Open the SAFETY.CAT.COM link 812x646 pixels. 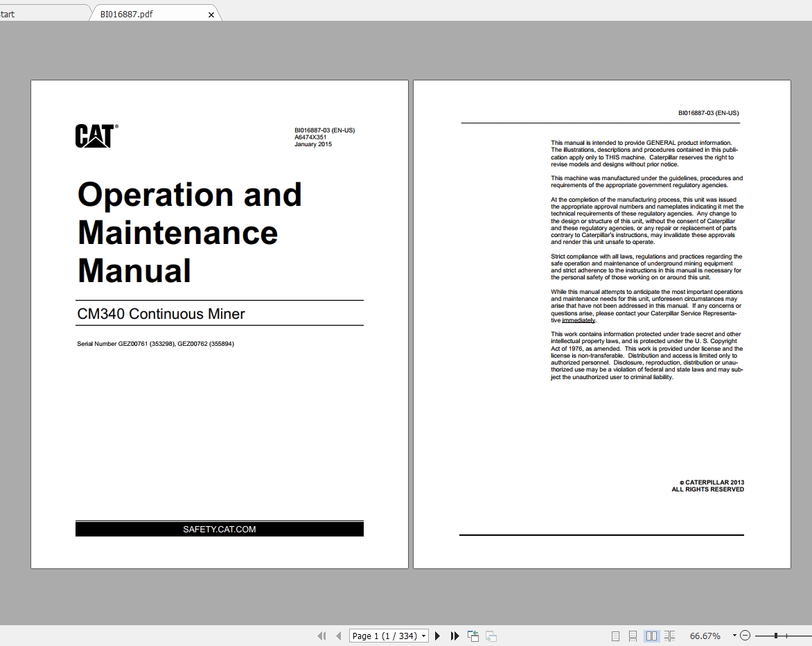(219, 529)
